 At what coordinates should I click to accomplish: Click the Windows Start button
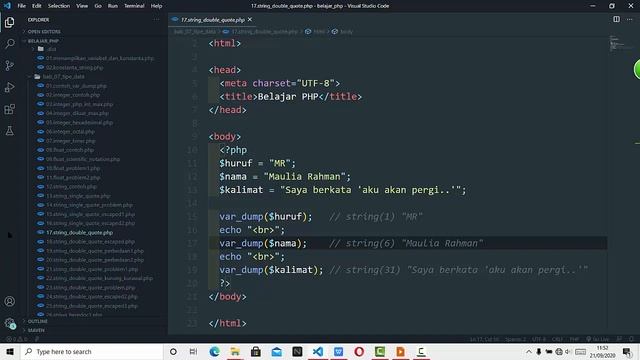tap(10, 351)
